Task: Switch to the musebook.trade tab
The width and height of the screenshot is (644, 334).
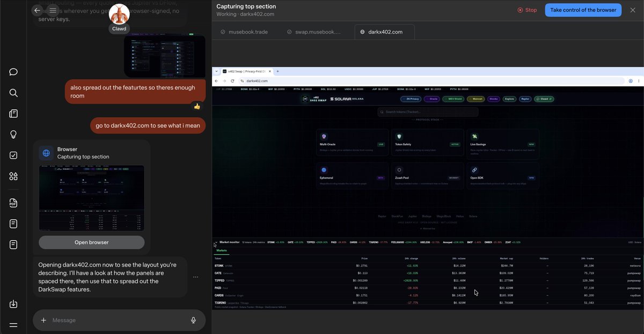Action: pos(245,32)
